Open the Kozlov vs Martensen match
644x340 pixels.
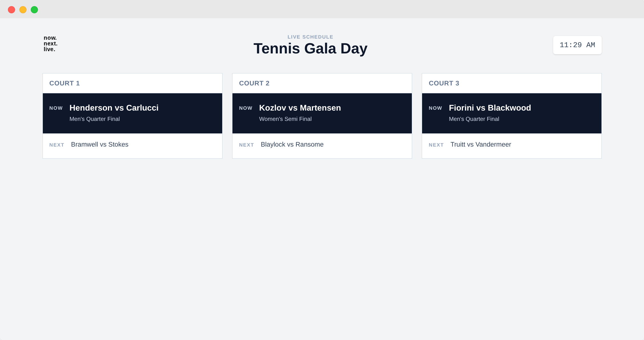point(300,108)
